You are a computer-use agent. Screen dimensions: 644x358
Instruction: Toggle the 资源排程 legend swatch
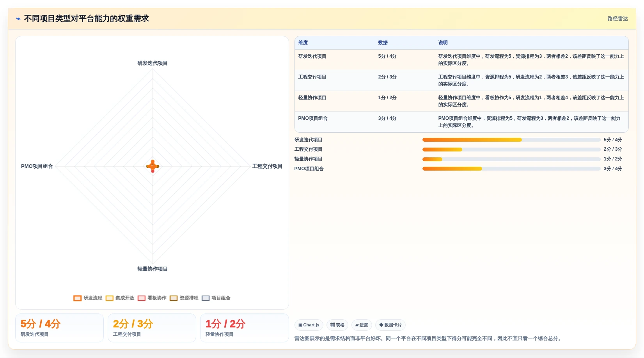(x=174, y=298)
